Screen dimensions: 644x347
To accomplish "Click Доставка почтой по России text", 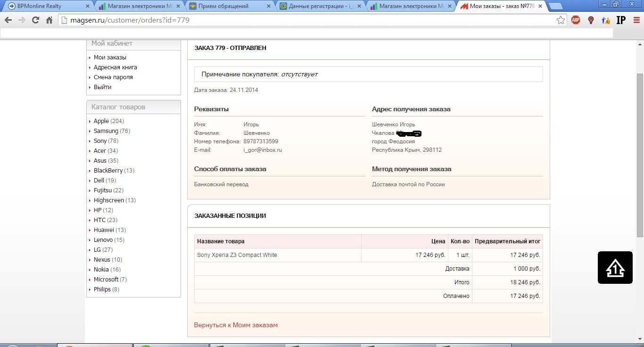I will pyautogui.click(x=408, y=184).
